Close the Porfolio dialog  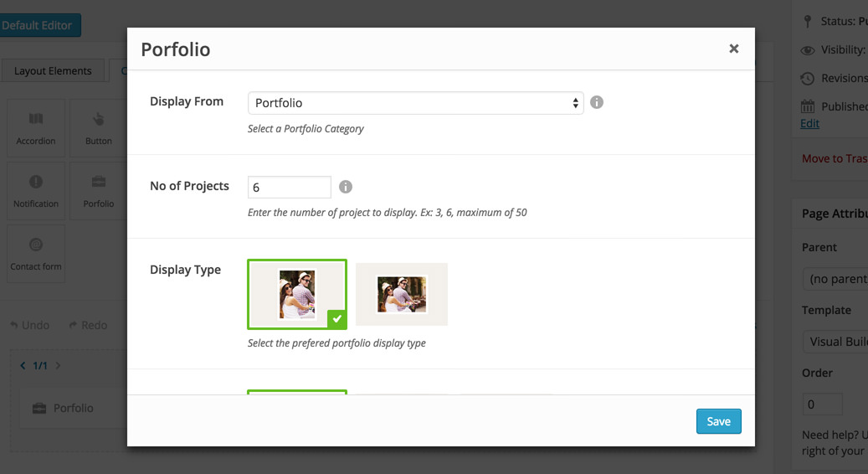click(733, 49)
